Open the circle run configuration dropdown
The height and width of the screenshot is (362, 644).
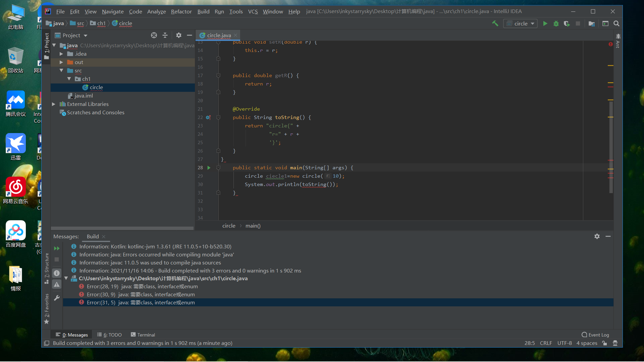[521, 23]
